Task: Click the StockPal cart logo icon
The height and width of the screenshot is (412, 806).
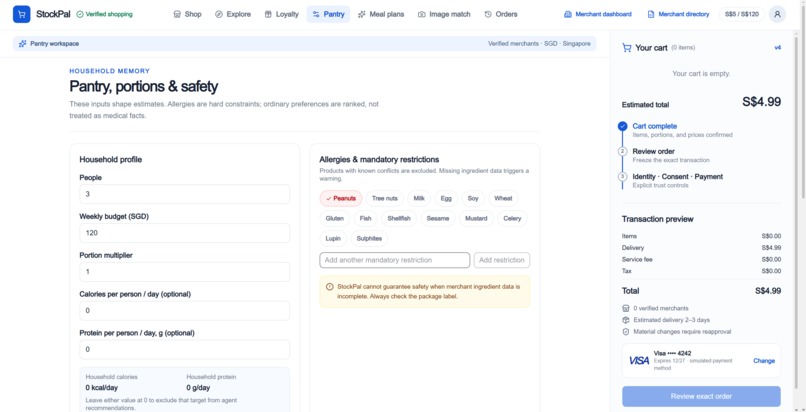Action: pos(22,14)
